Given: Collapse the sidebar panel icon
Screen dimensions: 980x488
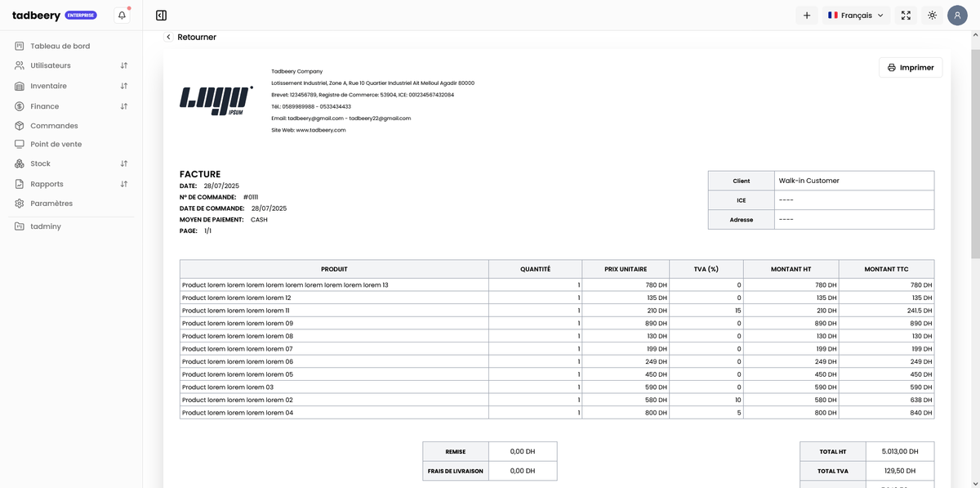Looking at the screenshot, I should click(161, 16).
